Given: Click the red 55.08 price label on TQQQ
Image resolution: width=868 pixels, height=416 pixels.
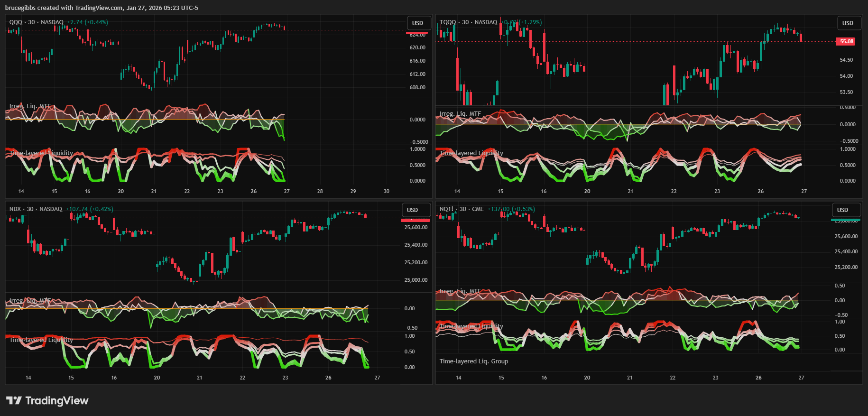Looking at the screenshot, I should 847,41.
